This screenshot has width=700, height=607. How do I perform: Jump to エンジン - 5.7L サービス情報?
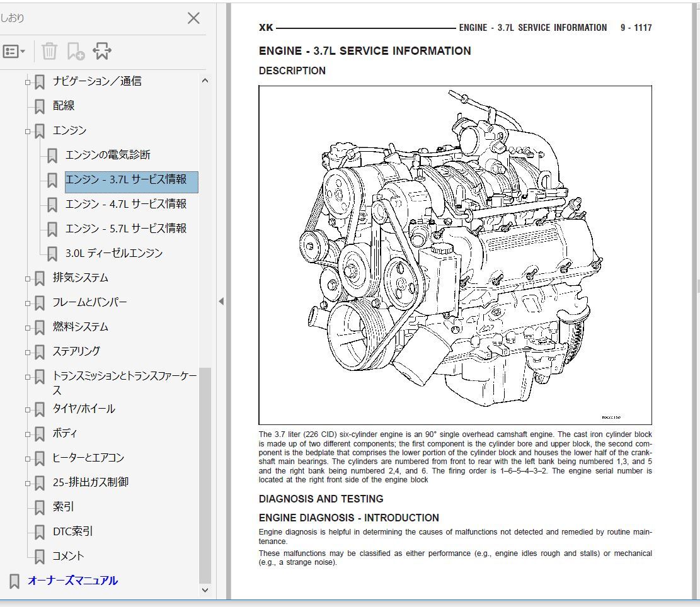(126, 229)
